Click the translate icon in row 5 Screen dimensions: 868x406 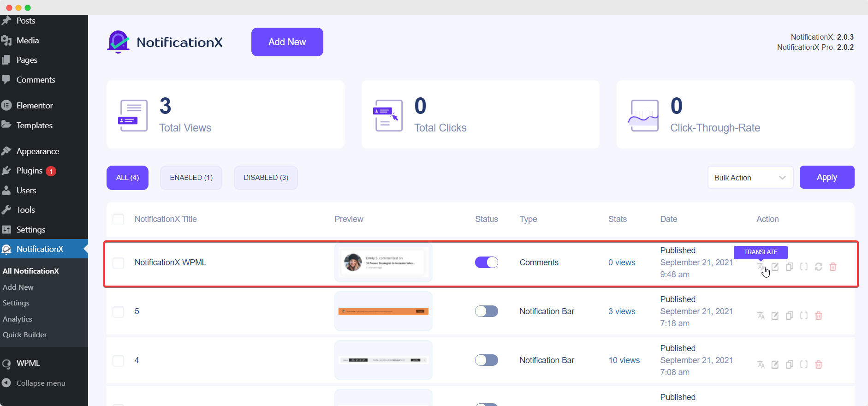(761, 316)
